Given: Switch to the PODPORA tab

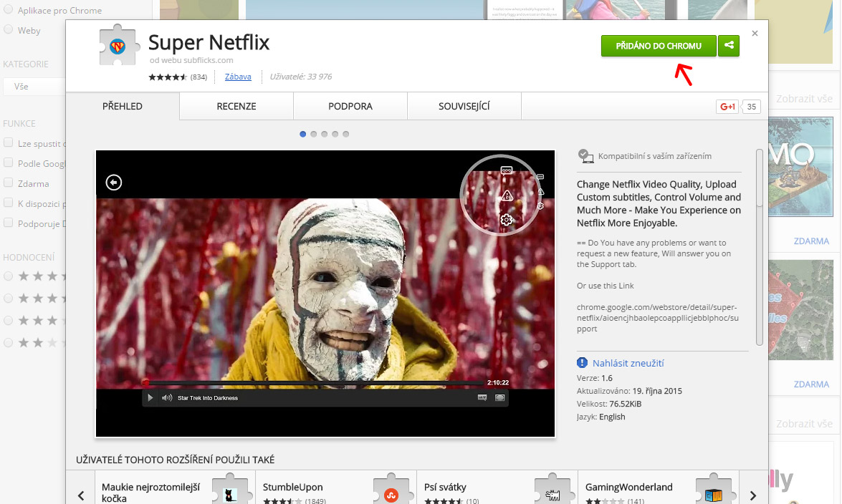Looking at the screenshot, I should (350, 106).
